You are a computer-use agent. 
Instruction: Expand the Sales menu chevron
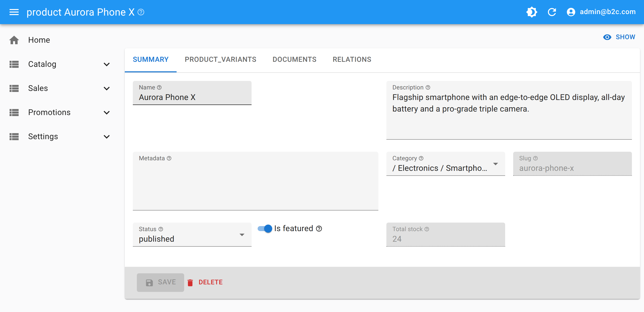coord(107,88)
